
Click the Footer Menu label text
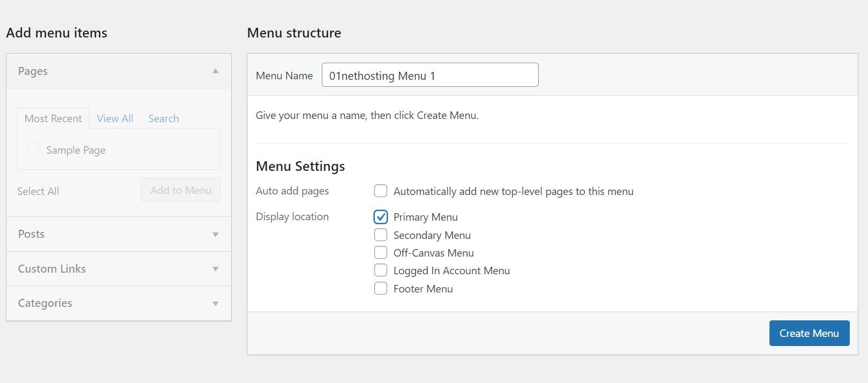pos(423,289)
